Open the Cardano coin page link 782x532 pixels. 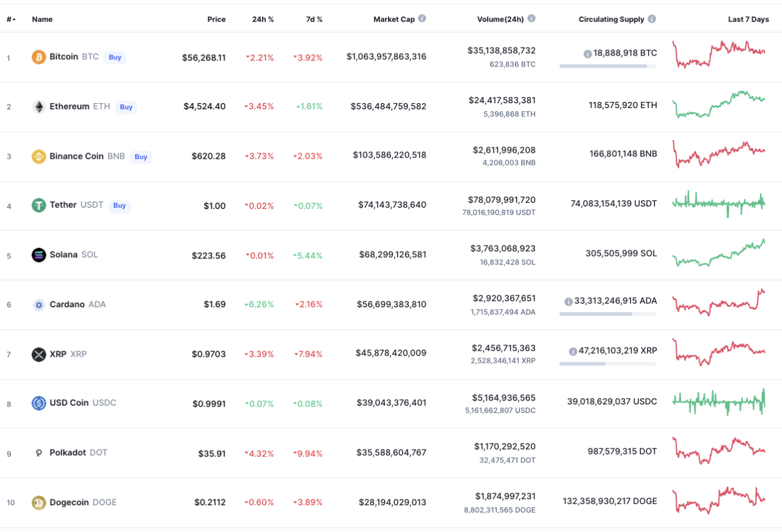[x=67, y=304]
